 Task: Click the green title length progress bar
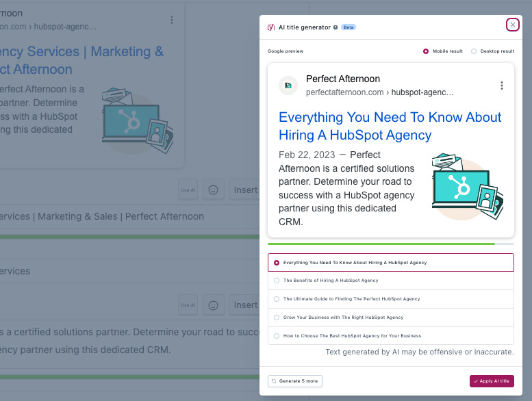point(381,244)
